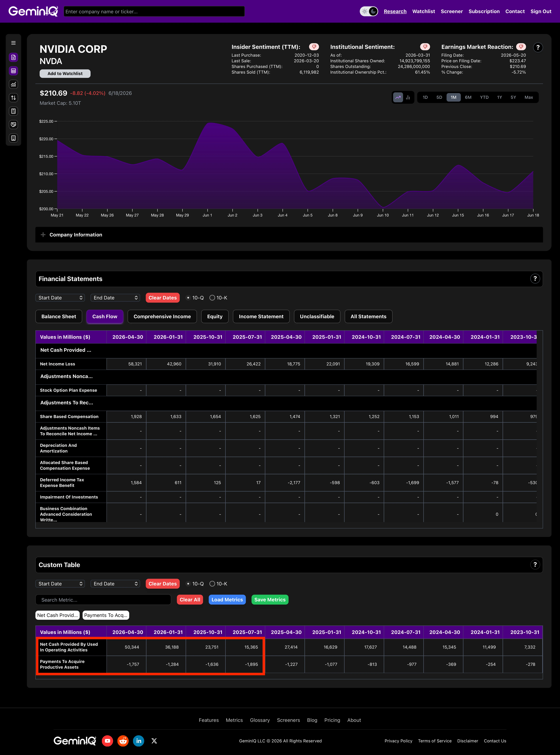The height and width of the screenshot is (755, 560).
Task: Set chart range to 5D
Action: (439, 97)
